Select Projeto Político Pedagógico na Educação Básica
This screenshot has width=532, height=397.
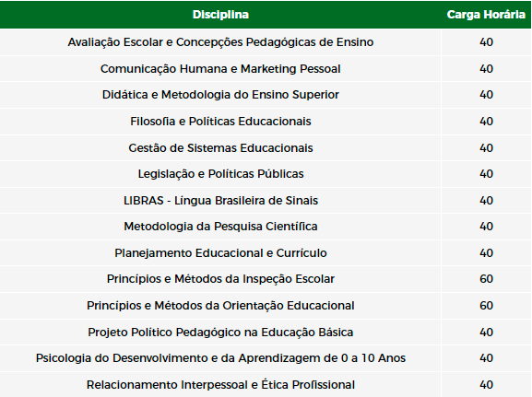click(220, 333)
